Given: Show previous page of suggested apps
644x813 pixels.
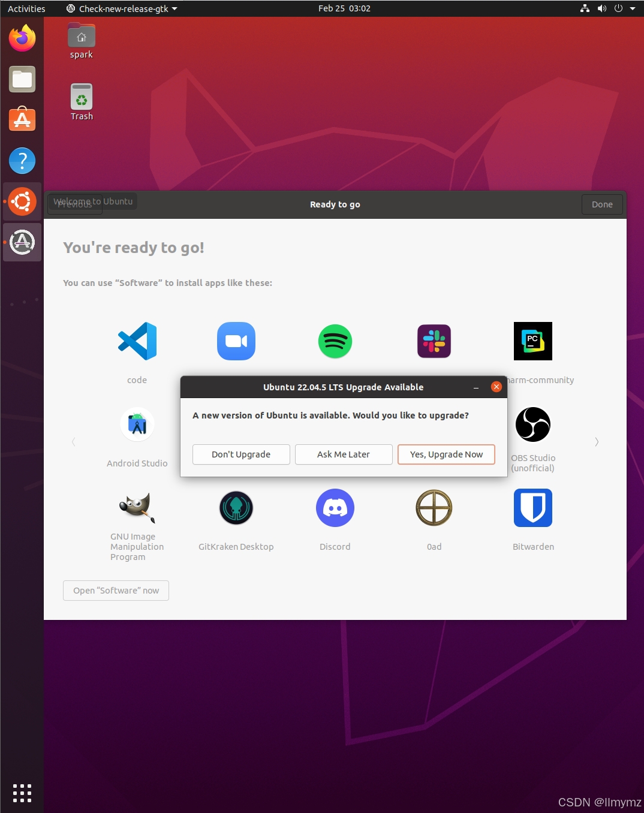Looking at the screenshot, I should pos(74,442).
